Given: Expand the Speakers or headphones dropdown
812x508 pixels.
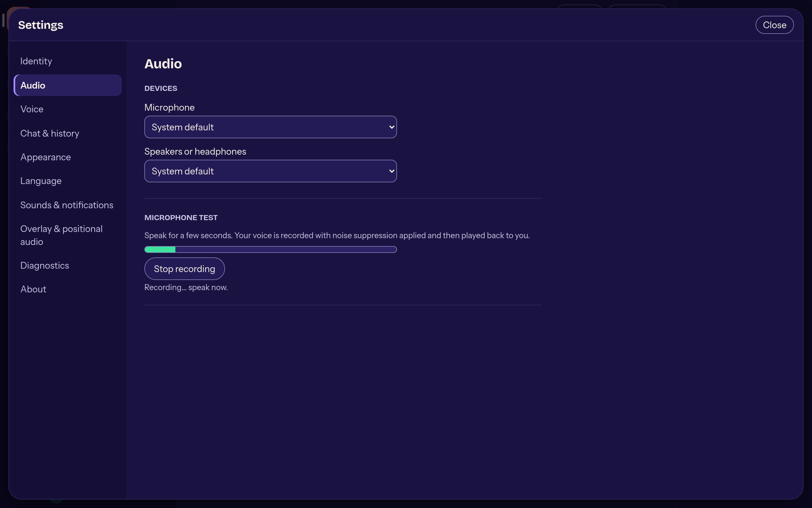Looking at the screenshot, I should pos(270,171).
